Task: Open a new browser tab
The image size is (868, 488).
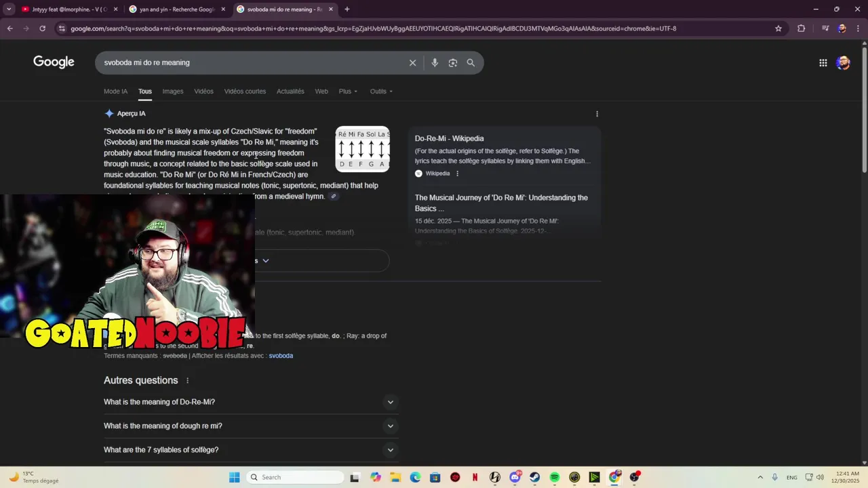Action: pos(347,9)
